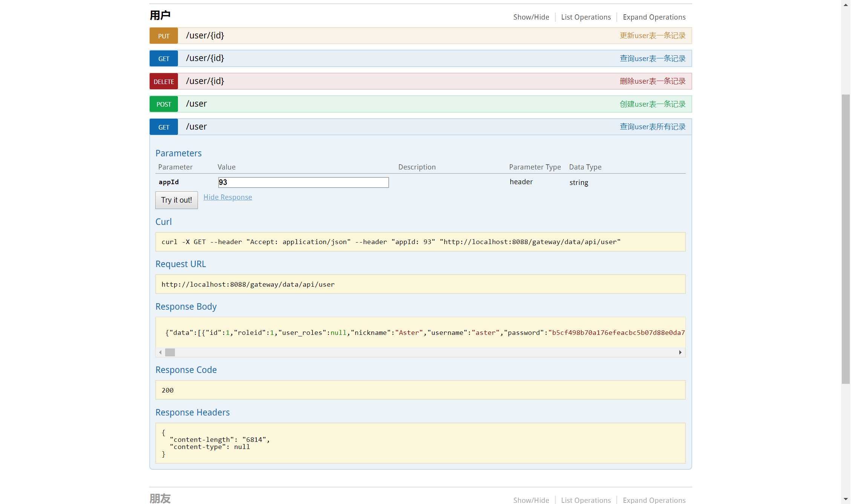852x504 pixels.
Task: Toggle Show/Hide for the 用户 section
Action: [x=531, y=17]
